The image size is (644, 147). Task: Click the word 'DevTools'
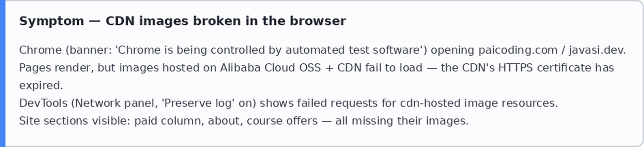(x=43, y=103)
